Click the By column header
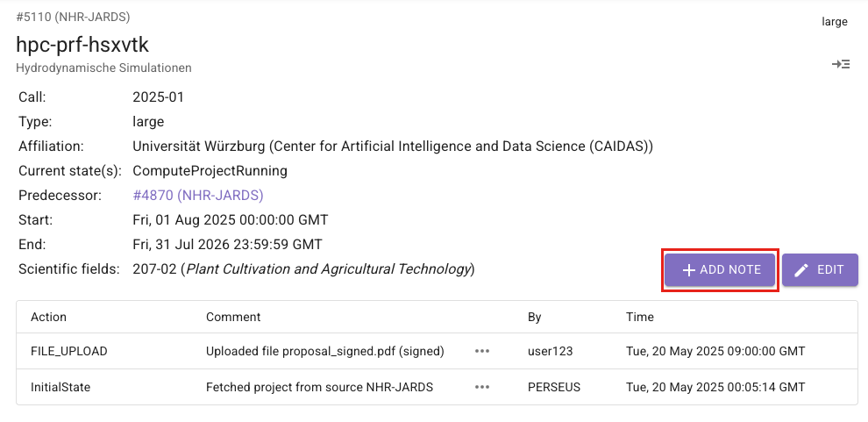The image size is (868, 422). [x=535, y=317]
